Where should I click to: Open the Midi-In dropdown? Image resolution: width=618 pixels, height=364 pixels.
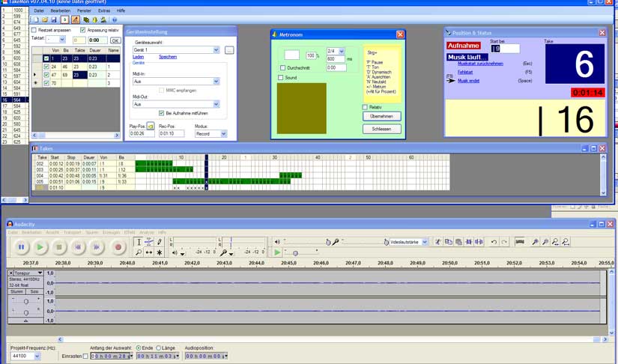[x=216, y=82]
